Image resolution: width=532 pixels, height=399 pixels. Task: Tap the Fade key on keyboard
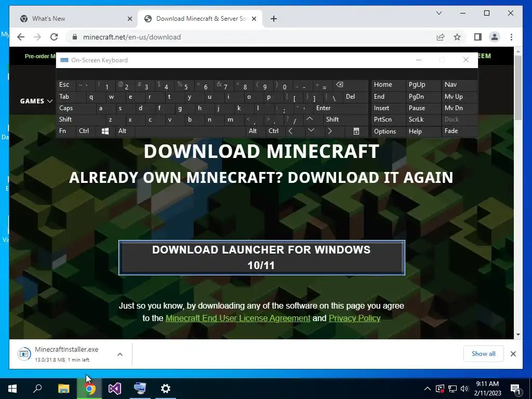point(459,131)
